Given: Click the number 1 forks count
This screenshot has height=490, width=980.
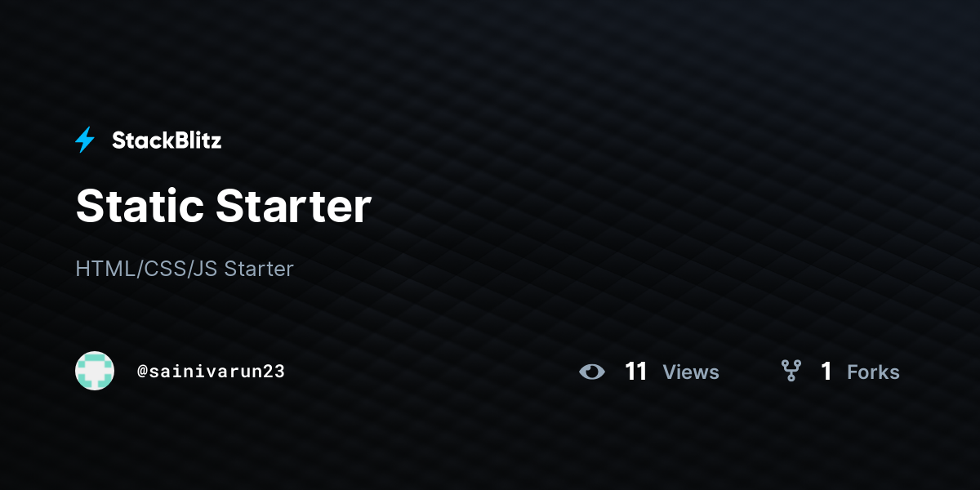Looking at the screenshot, I should [826, 372].
